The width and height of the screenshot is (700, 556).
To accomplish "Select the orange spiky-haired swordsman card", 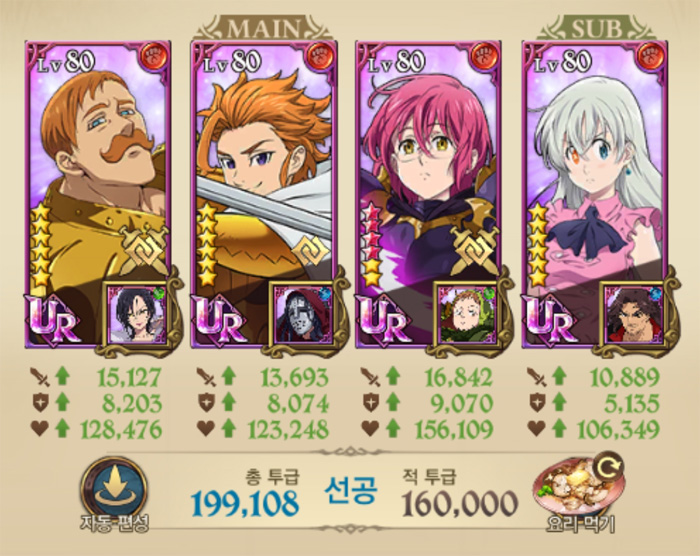I will 263,194.
